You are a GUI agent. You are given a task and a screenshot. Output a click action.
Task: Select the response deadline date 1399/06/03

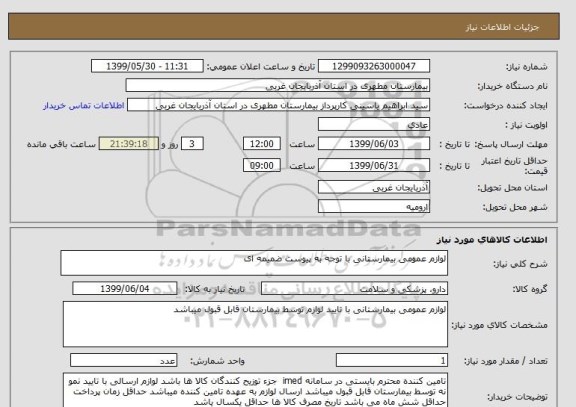[374, 144]
